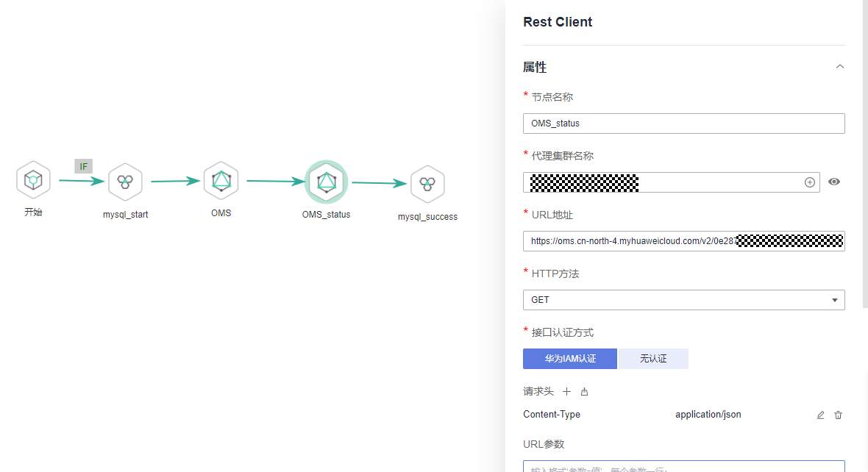Click the IF condition label on the connector

(83, 166)
